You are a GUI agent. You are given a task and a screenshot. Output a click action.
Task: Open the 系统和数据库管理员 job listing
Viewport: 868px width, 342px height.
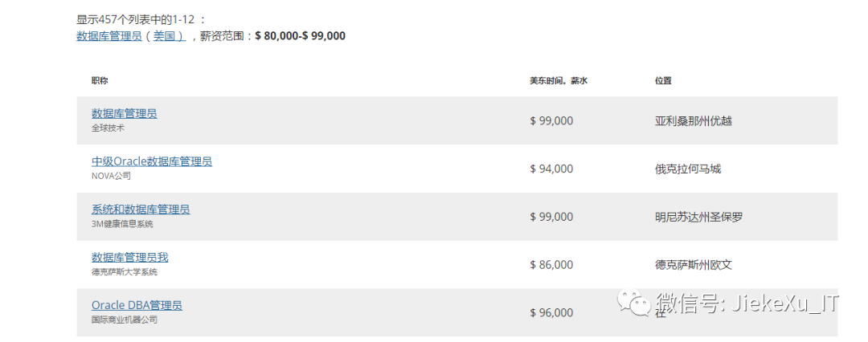(x=141, y=210)
